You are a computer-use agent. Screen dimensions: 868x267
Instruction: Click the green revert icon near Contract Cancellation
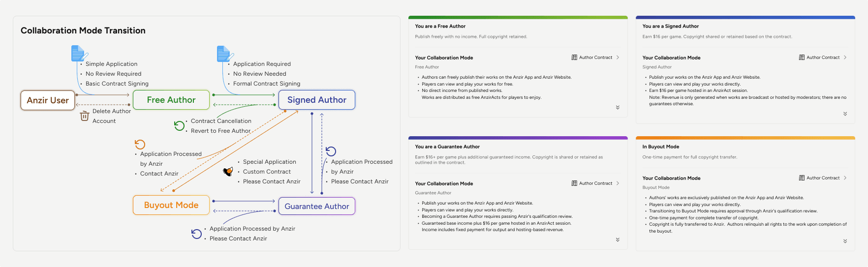[180, 126]
